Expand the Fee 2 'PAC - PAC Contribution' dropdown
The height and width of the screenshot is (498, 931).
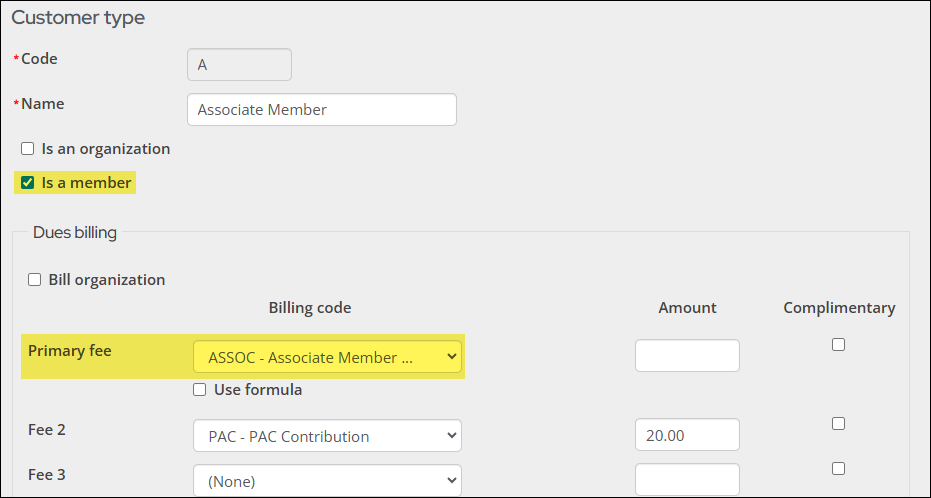[327, 436]
